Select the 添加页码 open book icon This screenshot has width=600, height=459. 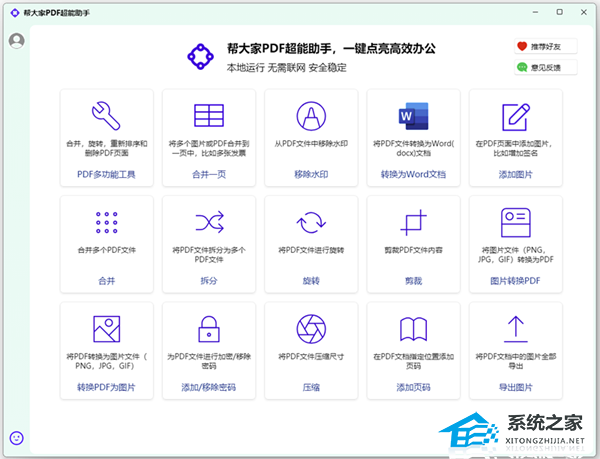tap(413, 328)
